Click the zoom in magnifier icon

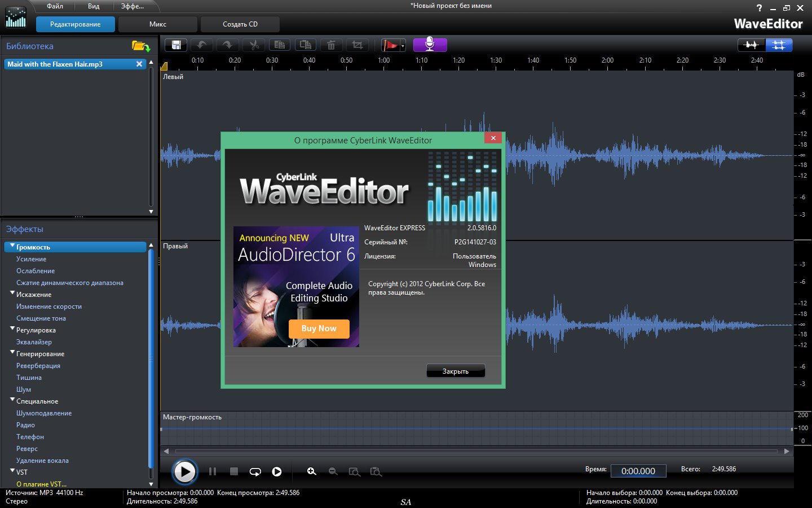tap(311, 471)
